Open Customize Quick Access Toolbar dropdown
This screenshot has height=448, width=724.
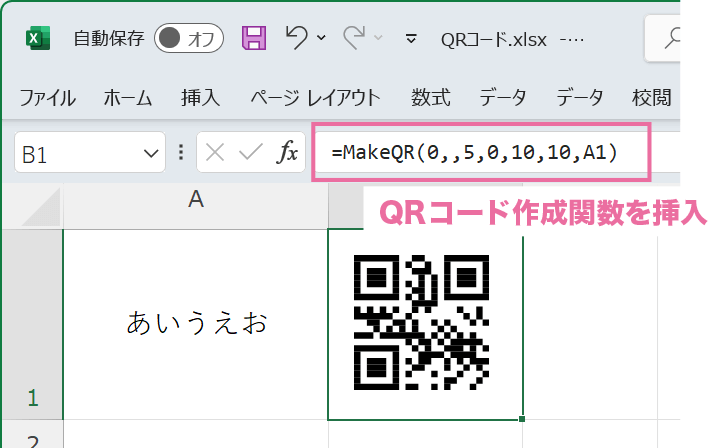click(x=411, y=38)
